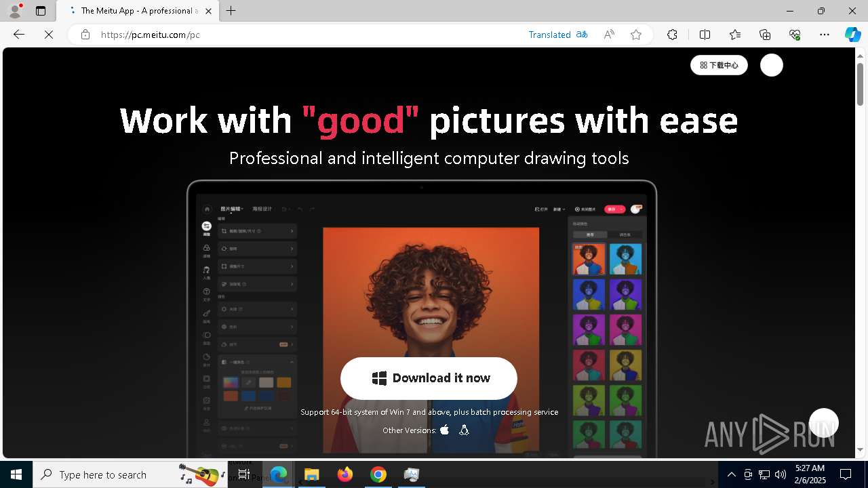868x488 pixels.
Task: Open Task View on taskbar
Action: (244, 474)
